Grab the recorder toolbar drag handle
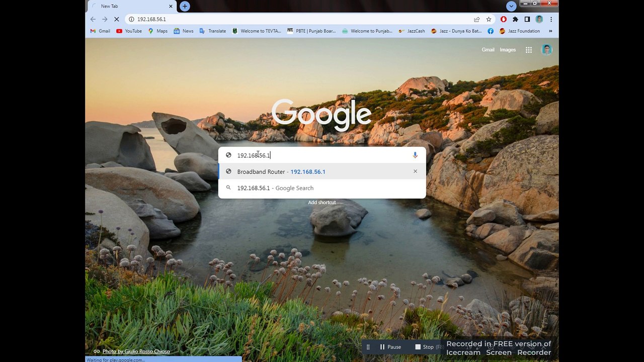 click(x=368, y=347)
